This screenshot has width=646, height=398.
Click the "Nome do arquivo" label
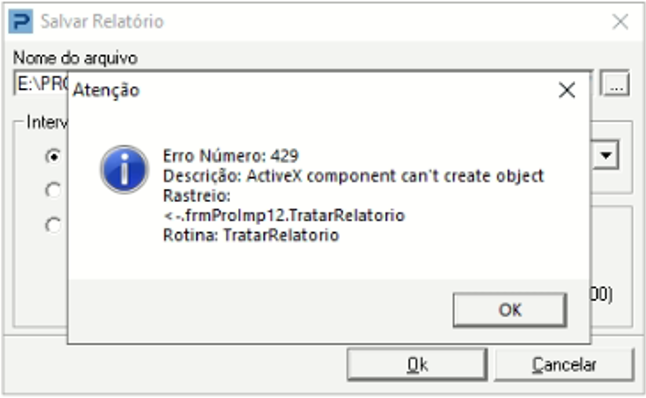click(x=75, y=58)
